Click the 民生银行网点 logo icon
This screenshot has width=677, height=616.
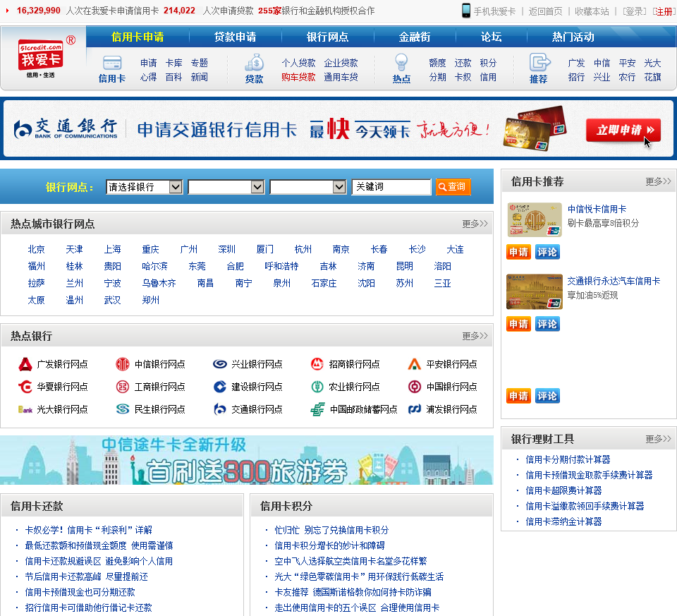click(x=123, y=409)
